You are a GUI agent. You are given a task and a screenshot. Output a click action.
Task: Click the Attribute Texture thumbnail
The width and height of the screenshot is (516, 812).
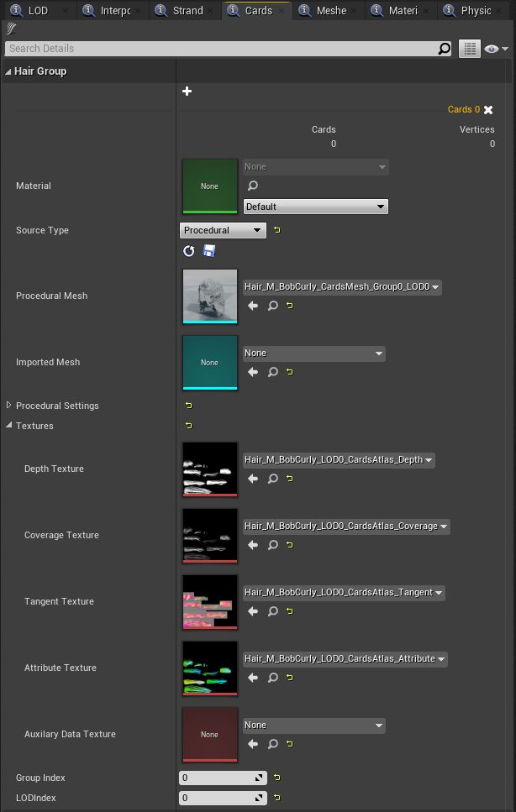tap(210, 668)
